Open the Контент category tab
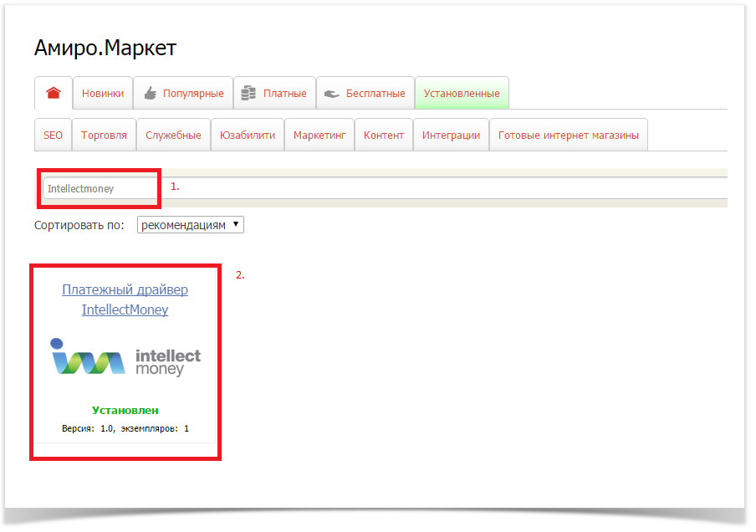The height and width of the screenshot is (532, 756). pyautogui.click(x=384, y=136)
